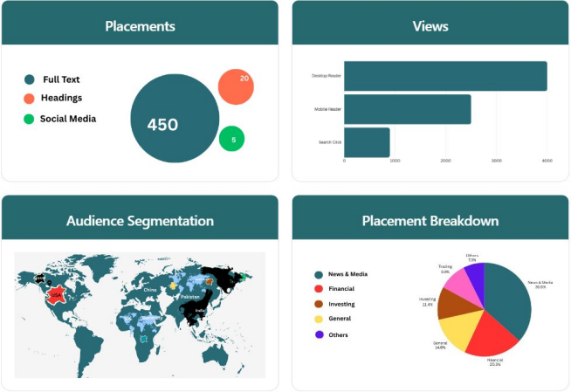This screenshot has height=392, width=571.
Task: Select the orange bubble showing 20
Action: pos(236,86)
